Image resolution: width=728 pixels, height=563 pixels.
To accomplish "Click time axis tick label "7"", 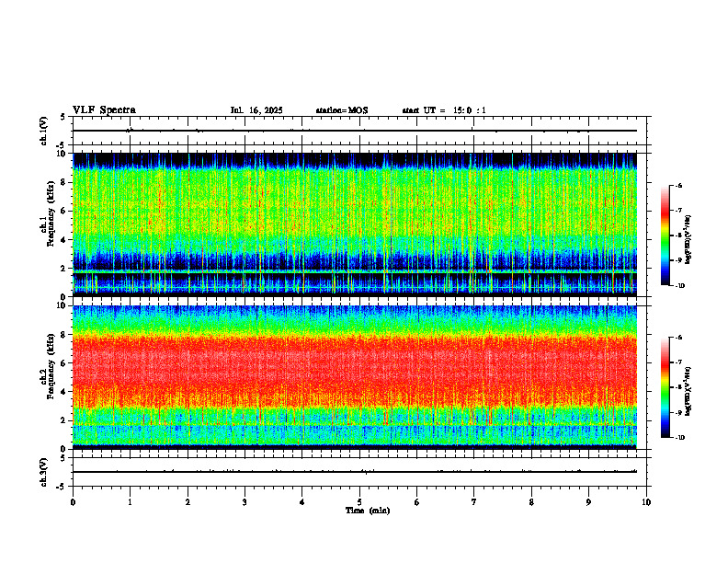I will [474, 502].
